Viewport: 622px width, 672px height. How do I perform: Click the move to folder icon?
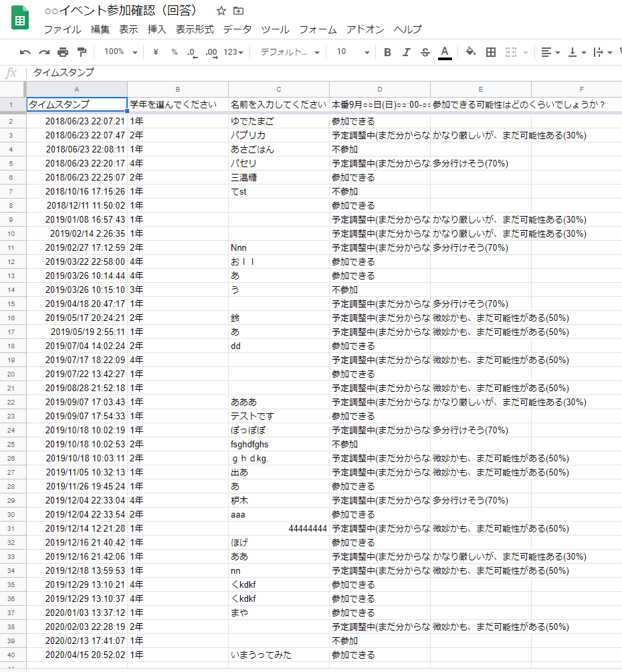point(238,11)
